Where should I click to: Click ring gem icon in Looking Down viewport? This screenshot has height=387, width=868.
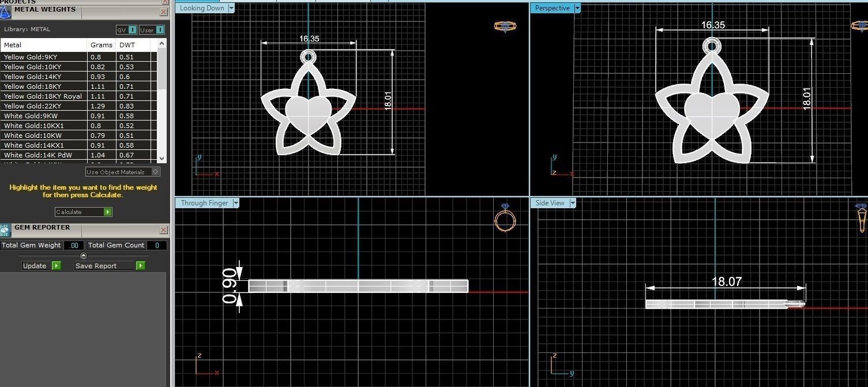(505, 27)
